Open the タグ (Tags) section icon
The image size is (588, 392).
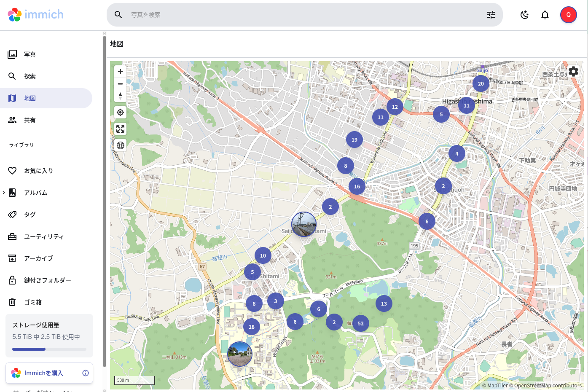tap(12, 214)
